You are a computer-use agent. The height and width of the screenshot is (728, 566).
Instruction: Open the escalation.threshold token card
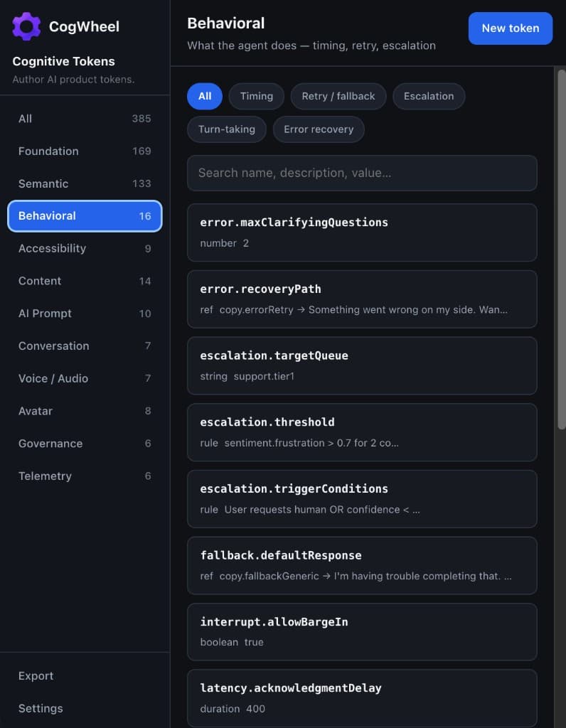pyautogui.click(x=362, y=432)
